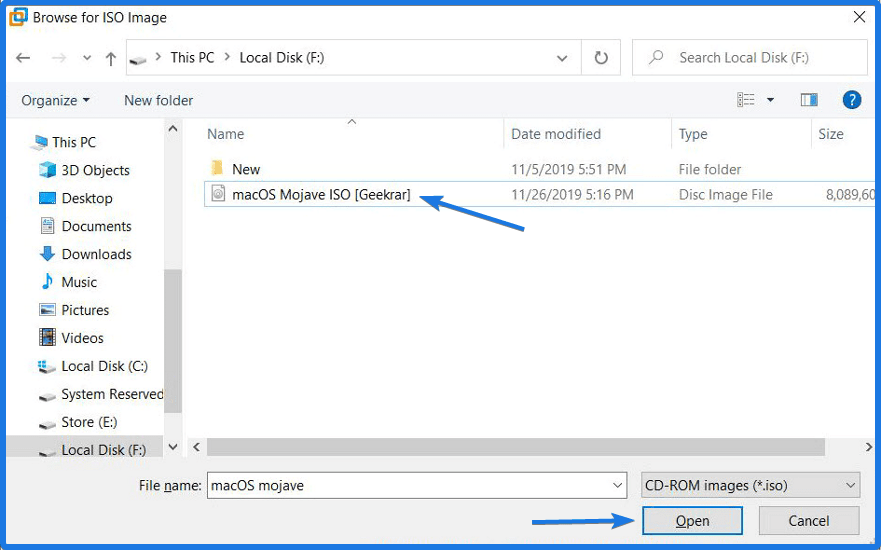Open the Organize menu
Screen dimensions: 881x550
point(55,101)
